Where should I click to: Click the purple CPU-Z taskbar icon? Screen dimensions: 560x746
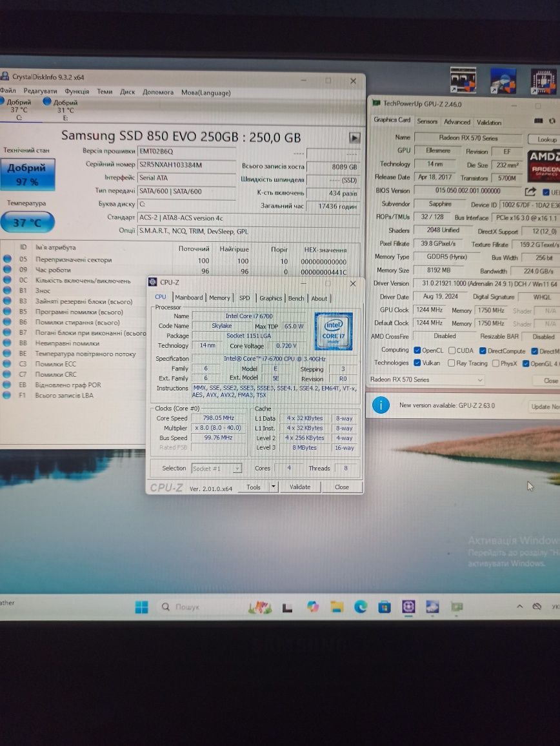(408, 607)
